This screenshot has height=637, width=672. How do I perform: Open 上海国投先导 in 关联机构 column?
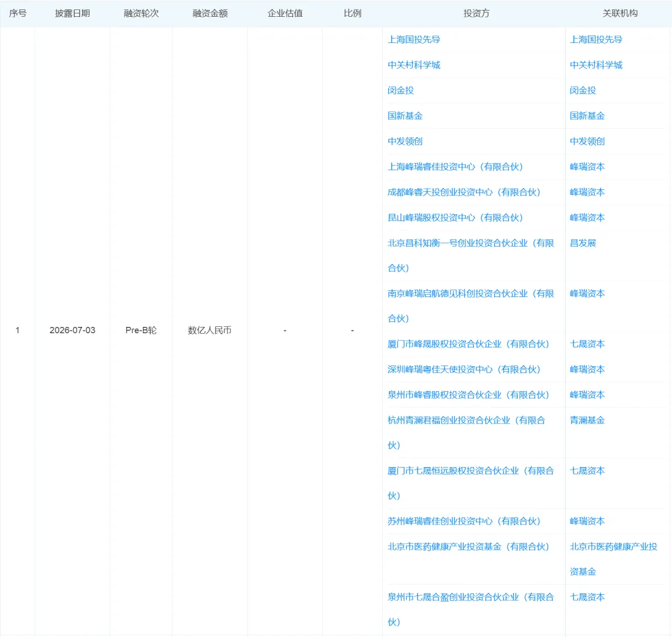point(595,39)
